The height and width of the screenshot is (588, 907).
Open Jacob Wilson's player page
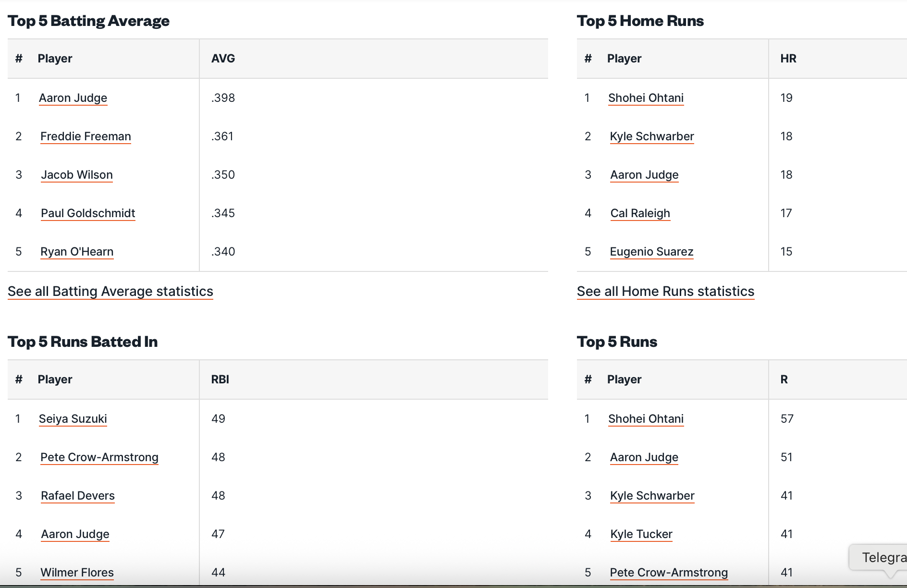click(77, 175)
